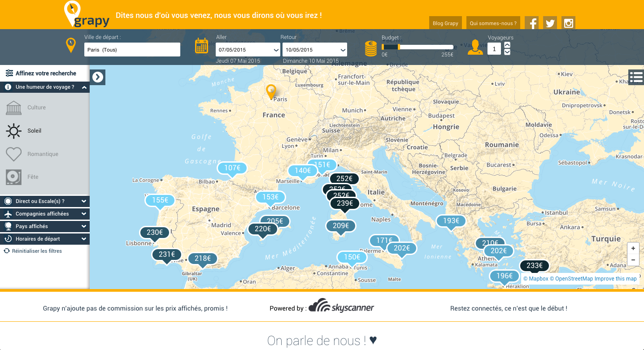Select the 233€ price marker
The image size is (644, 350).
[535, 267]
